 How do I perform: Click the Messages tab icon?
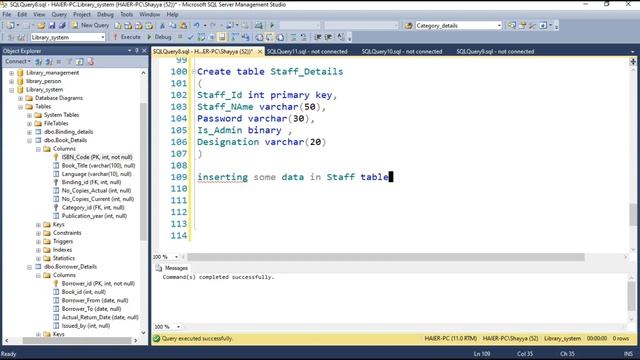tap(159, 268)
